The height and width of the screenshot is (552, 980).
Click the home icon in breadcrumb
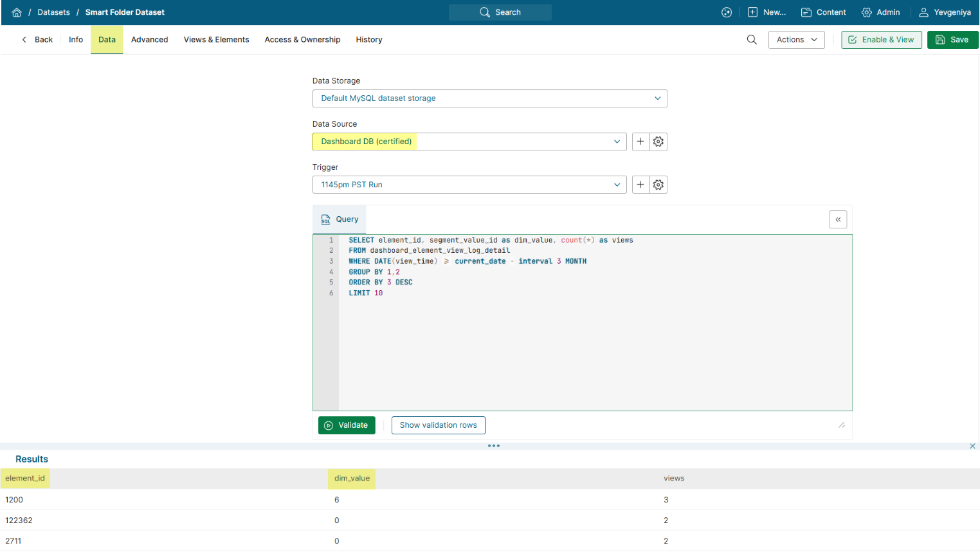[x=17, y=12]
